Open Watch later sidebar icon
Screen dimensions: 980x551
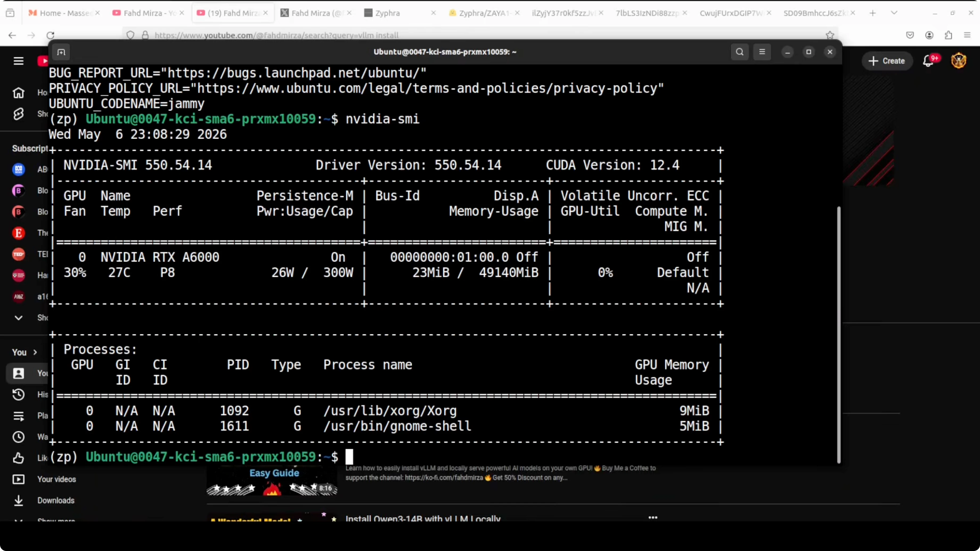pyautogui.click(x=18, y=437)
